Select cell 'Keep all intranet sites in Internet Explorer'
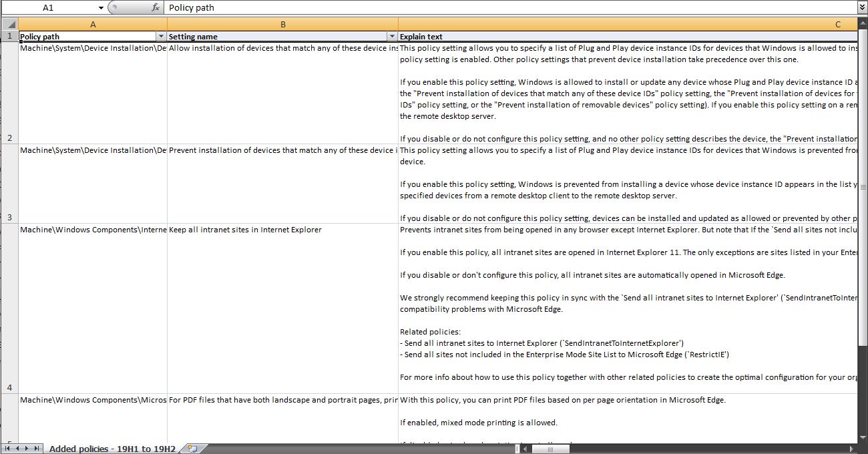The height and width of the screenshot is (454, 868). (282, 308)
